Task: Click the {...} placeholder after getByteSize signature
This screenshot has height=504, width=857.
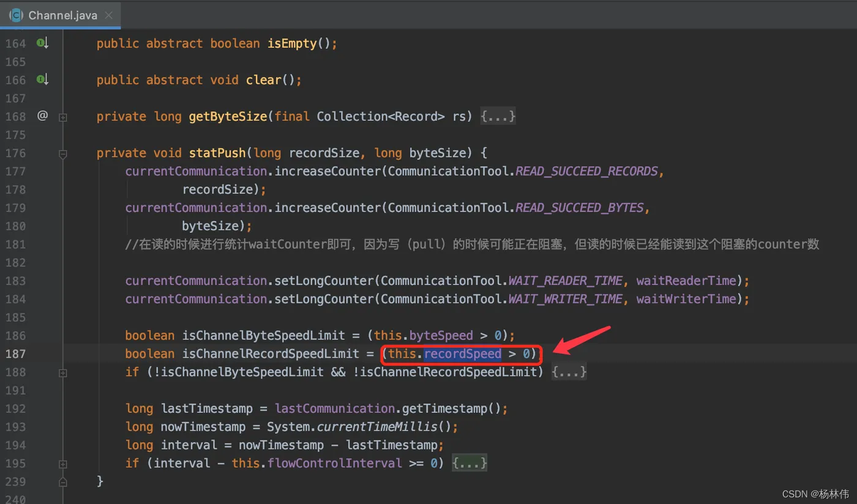Action: pyautogui.click(x=498, y=116)
